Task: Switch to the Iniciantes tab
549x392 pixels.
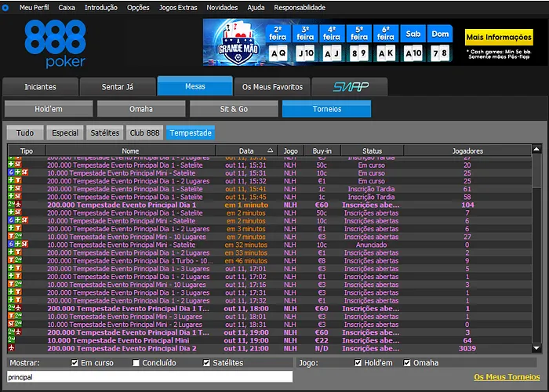Action: [x=40, y=86]
